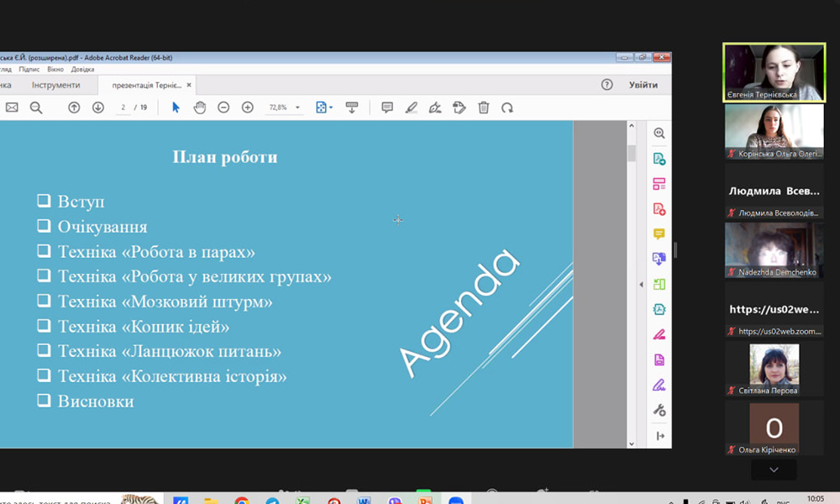This screenshot has width=840, height=504.
Task: Add a comment note from toolbar
Action: tap(387, 108)
